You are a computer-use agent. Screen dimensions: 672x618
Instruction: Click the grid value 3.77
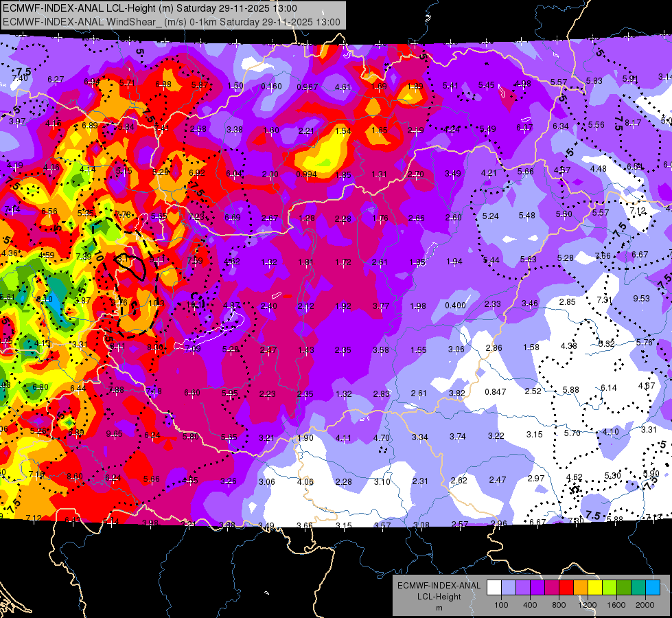[380, 306]
